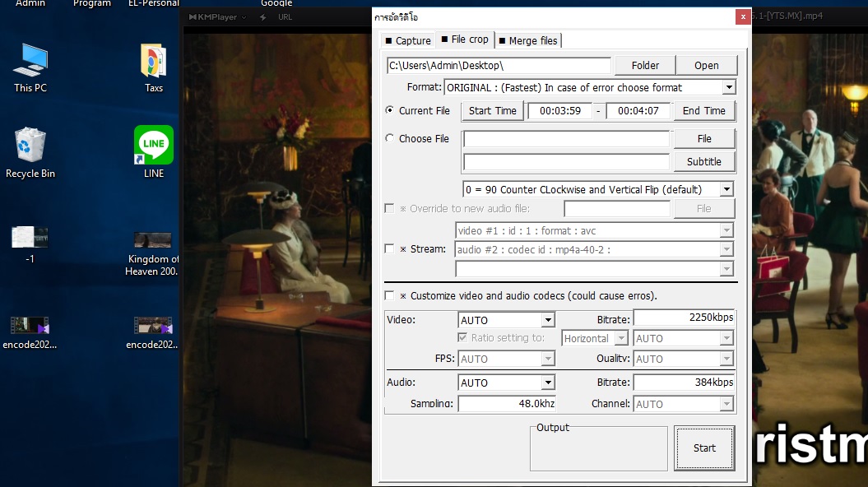
Task: Open This PC desktop icon
Action: coord(30,67)
